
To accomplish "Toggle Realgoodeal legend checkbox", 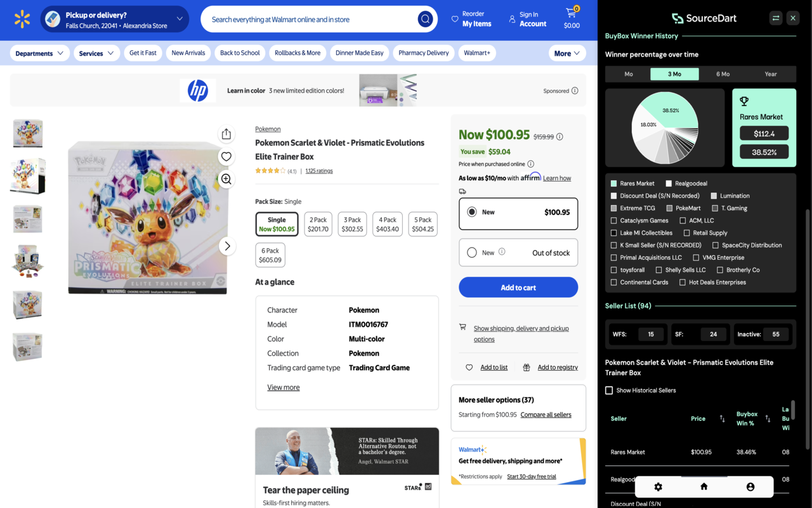I will click(x=669, y=184).
